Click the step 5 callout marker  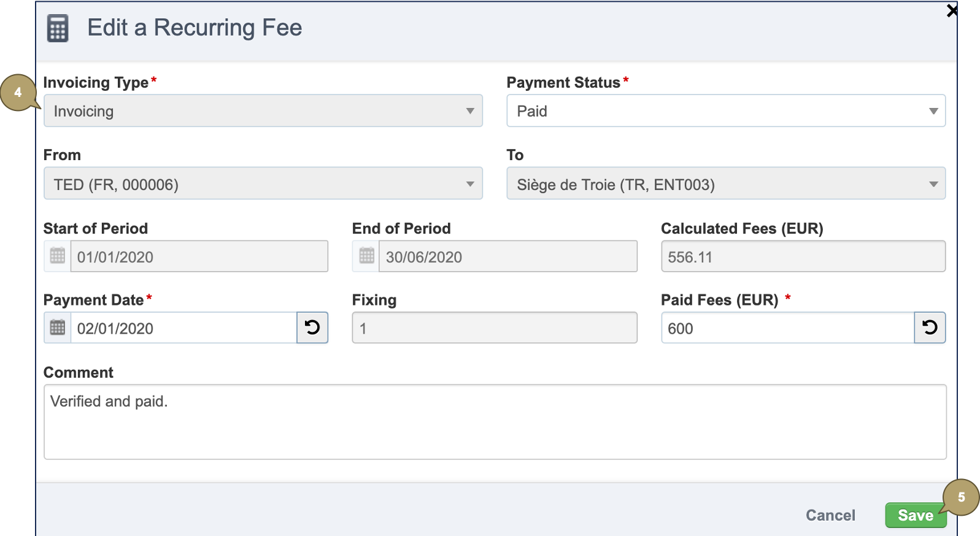click(961, 497)
